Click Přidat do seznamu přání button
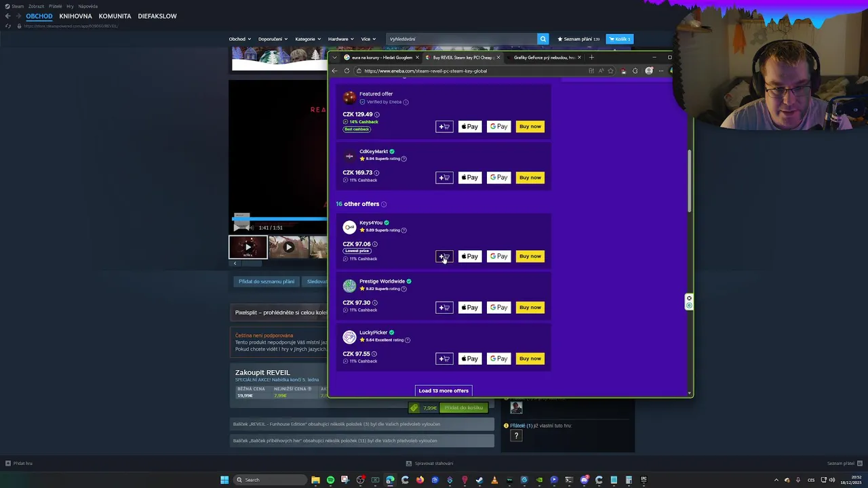This screenshot has width=868, height=488. click(267, 281)
